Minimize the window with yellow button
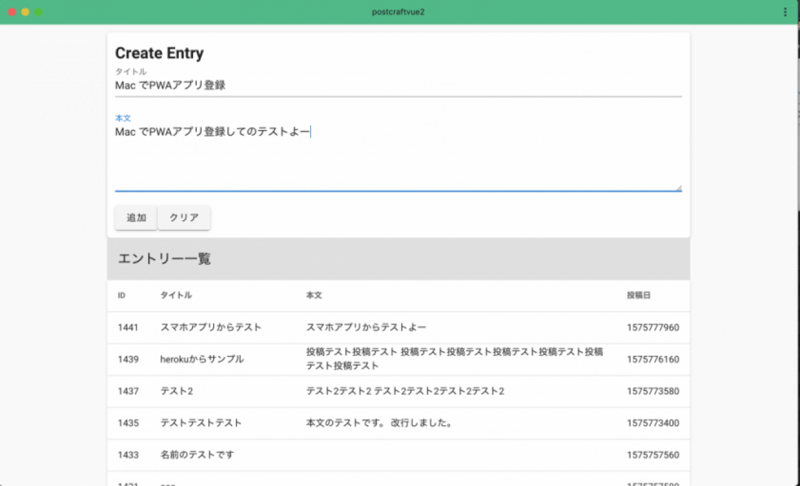800x486 pixels. point(25,12)
